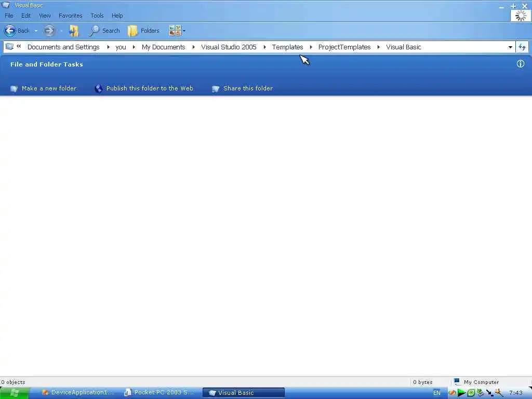Expand the arrow after you breadcrumb
This screenshot has height=399, width=532.
point(134,47)
